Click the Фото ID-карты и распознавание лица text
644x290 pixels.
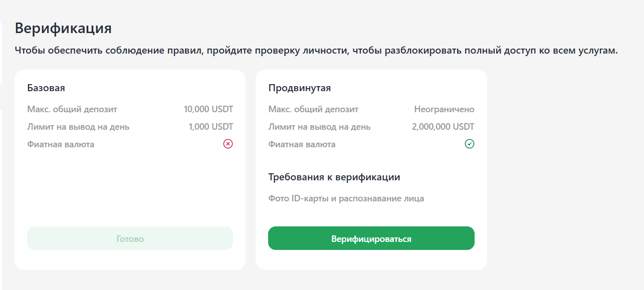click(x=346, y=198)
